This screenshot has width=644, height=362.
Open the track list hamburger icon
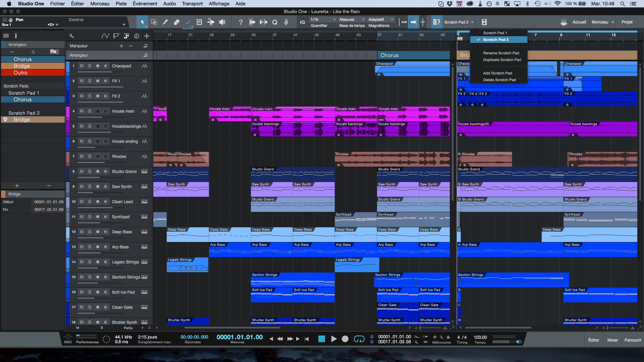pyautogui.click(x=6, y=36)
